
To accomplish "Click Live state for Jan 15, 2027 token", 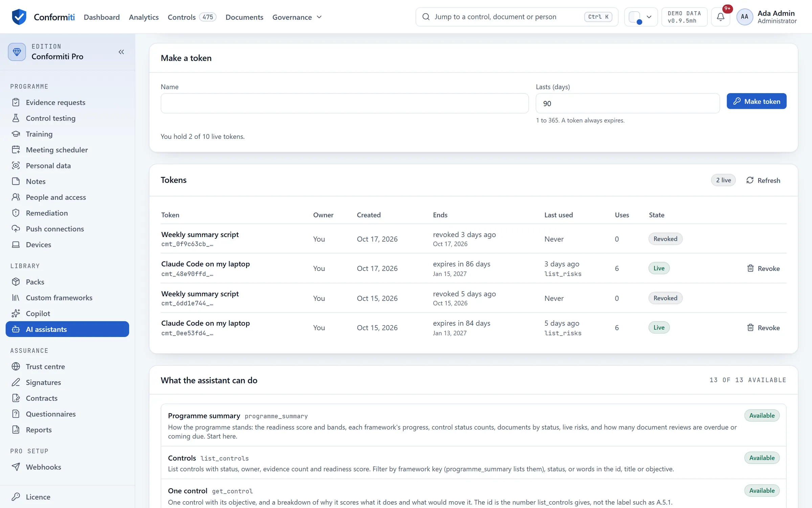I will point(659,268).
